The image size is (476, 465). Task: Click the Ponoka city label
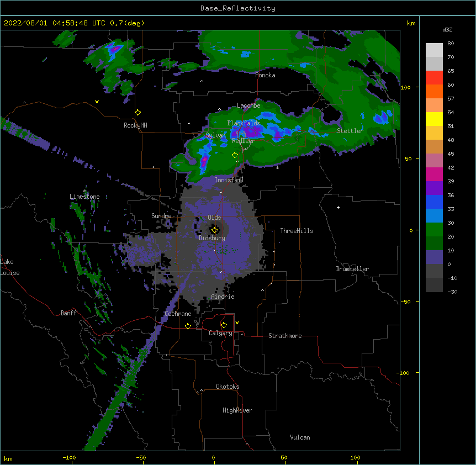tap(265, 75)
